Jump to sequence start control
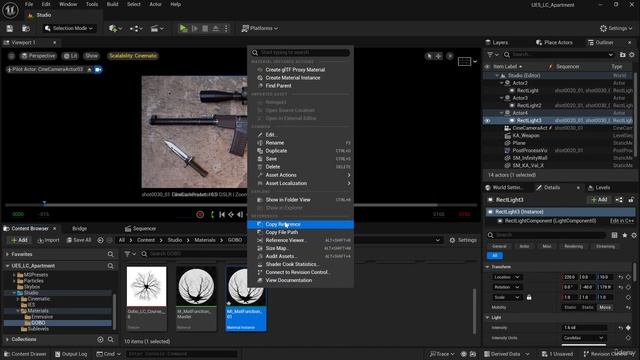Screen dimensions: 640x360 click(x=222, y=214)
